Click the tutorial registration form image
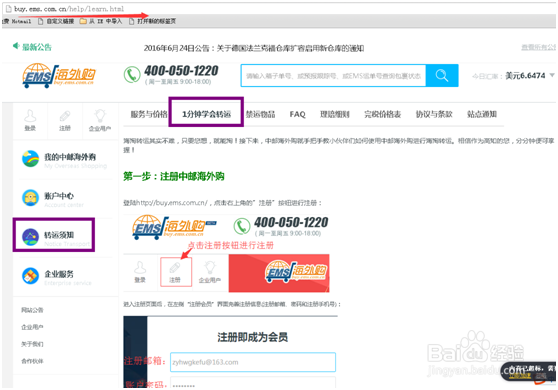The image size is (558, 390). [x=230, y=352]
